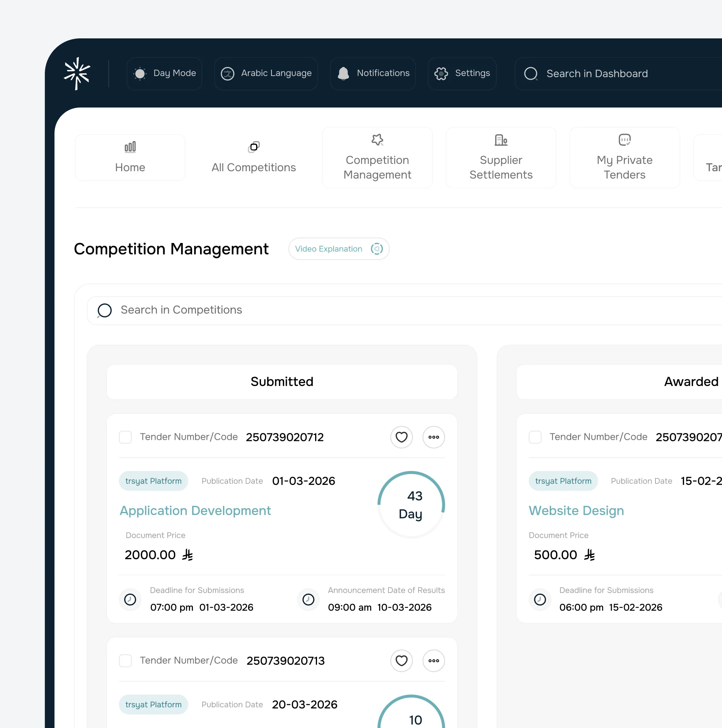
Task: Favorite tender 250739020712 with the heart icon
Action: coord(402,437)
